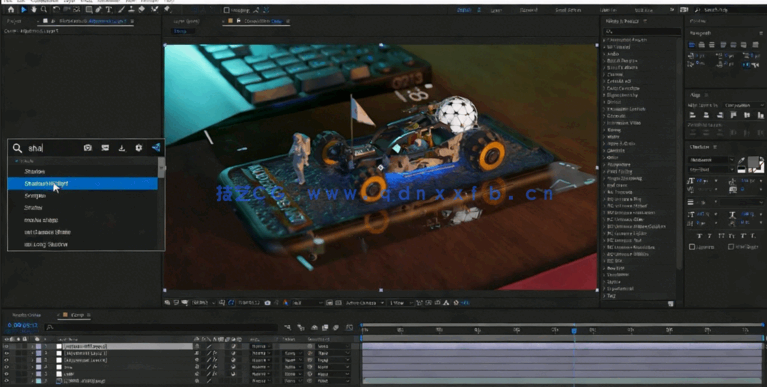Hide layer 6 with its eye toggle
This screenshot has width=767, height=387.
[6, 381]
